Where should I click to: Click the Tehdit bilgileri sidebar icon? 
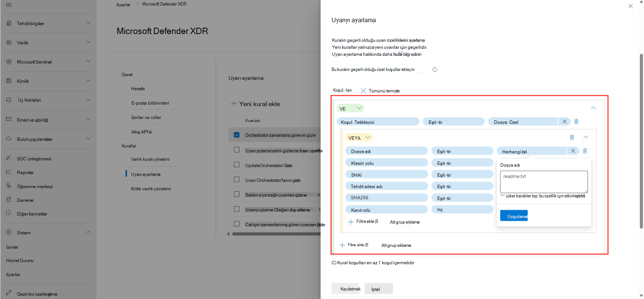click(9, 23)
